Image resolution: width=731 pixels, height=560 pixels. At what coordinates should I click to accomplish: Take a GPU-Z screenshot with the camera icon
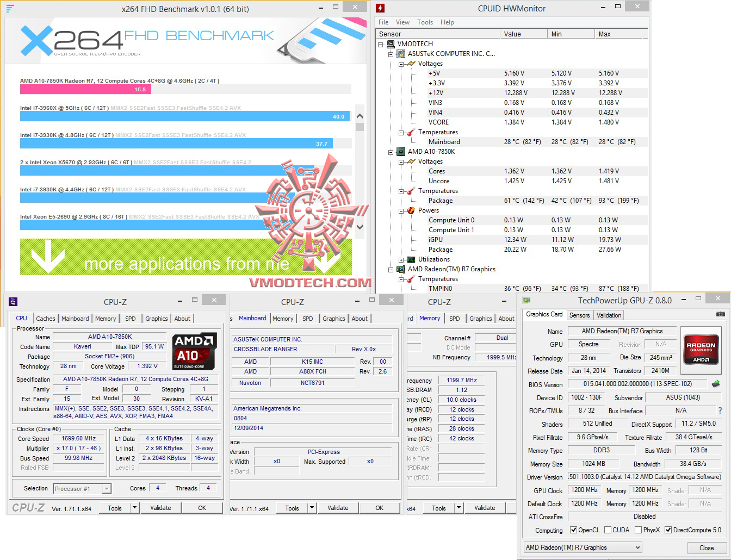click(x=720, y=314)
